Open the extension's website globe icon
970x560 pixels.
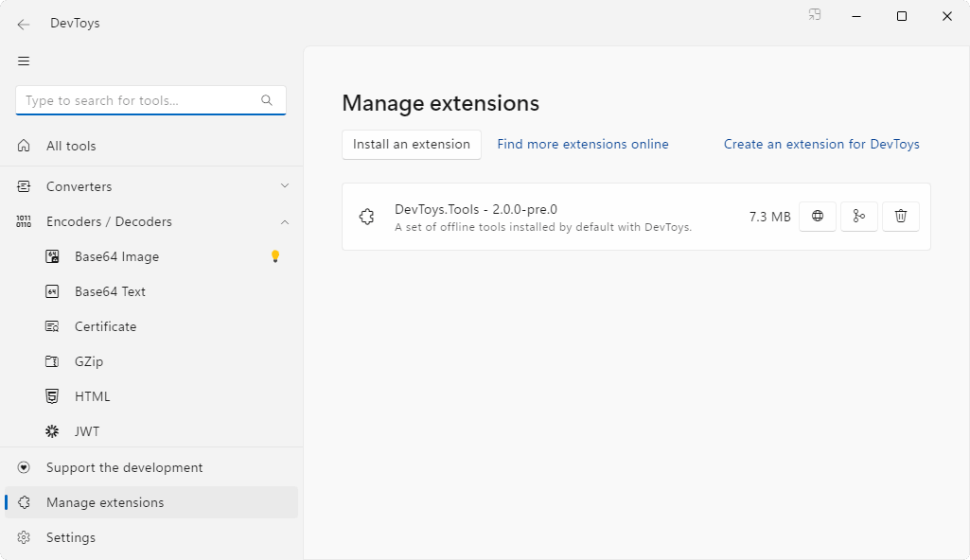[x=818, y=217]
